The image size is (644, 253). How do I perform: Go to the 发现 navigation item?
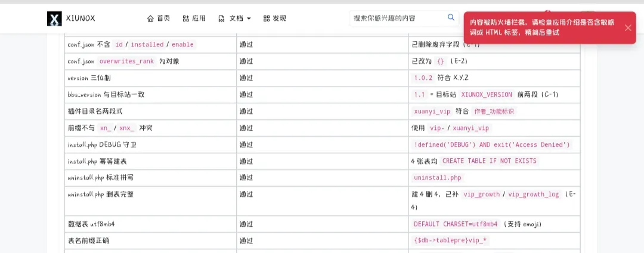click(x=275, y=18)
